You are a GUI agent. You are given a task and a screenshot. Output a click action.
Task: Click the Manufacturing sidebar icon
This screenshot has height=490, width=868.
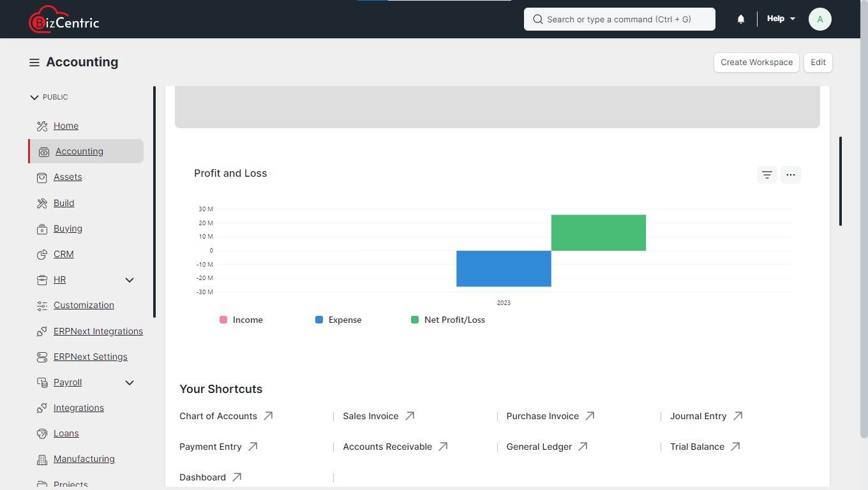pos(42,459)
